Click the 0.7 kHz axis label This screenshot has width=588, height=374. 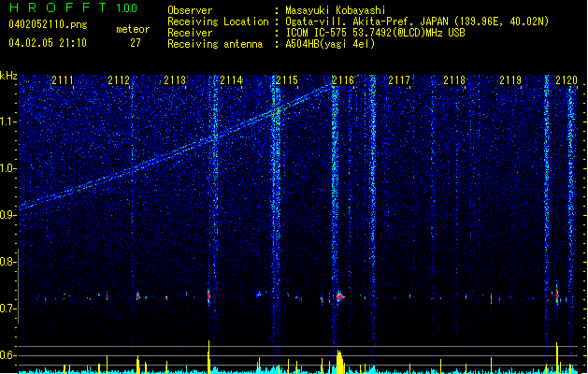[8, 309]
